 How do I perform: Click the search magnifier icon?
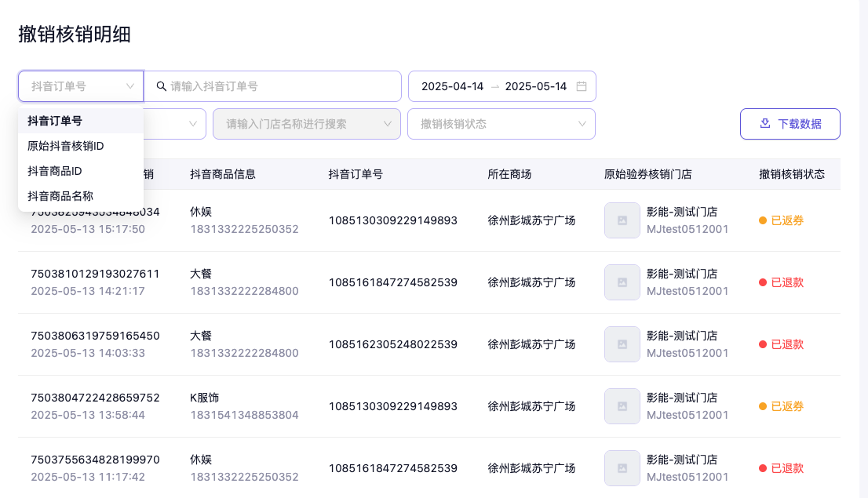[162, 86]
